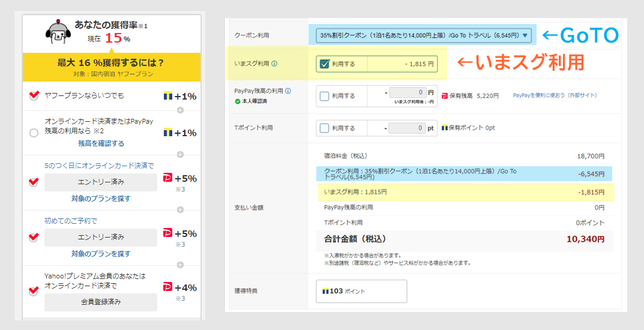The height and width of the screenshot is (330, 644).
Task: Click -6,545円 coupon discount value
Action: tap(591, 174)
